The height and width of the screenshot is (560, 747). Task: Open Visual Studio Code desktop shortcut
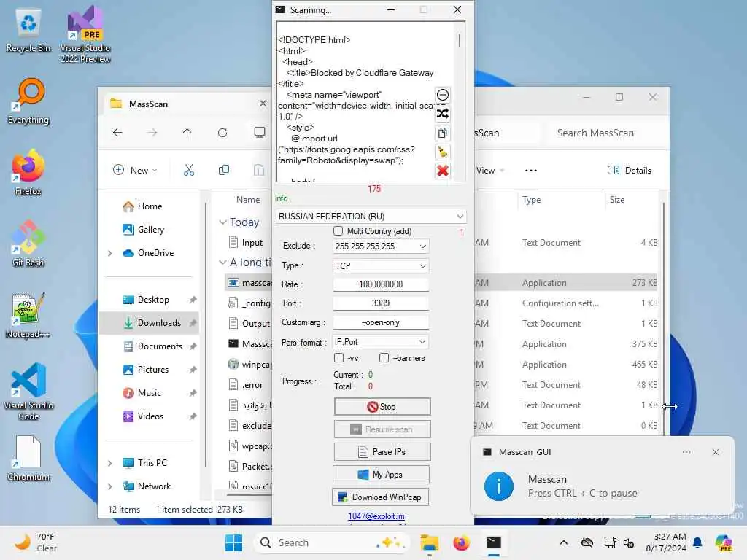pyautogui.click(x=28, y=392)
